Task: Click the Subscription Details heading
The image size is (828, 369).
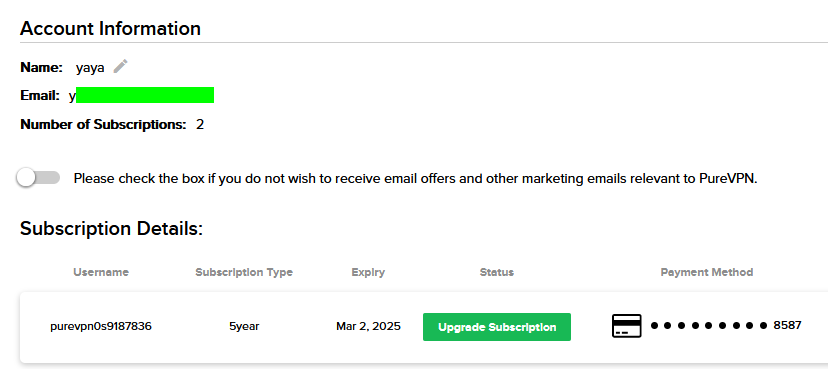Action: click(x=111, y=229)
